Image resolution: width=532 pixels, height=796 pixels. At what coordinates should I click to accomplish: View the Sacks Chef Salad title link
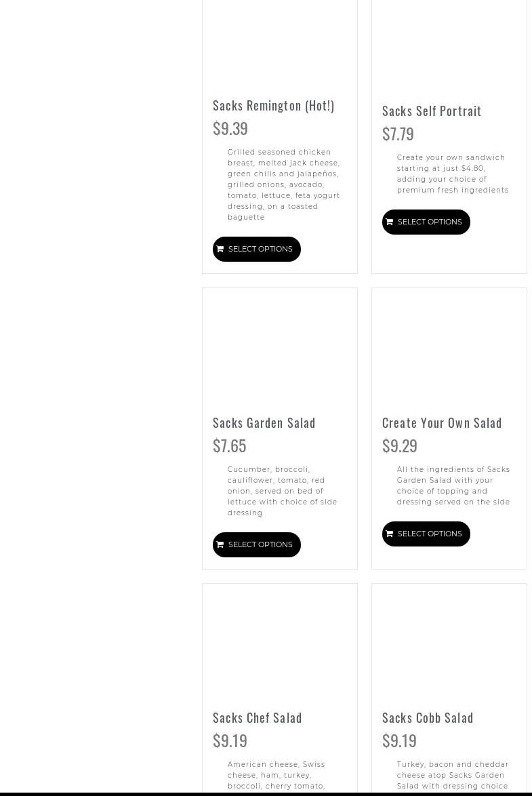(258, 718)
